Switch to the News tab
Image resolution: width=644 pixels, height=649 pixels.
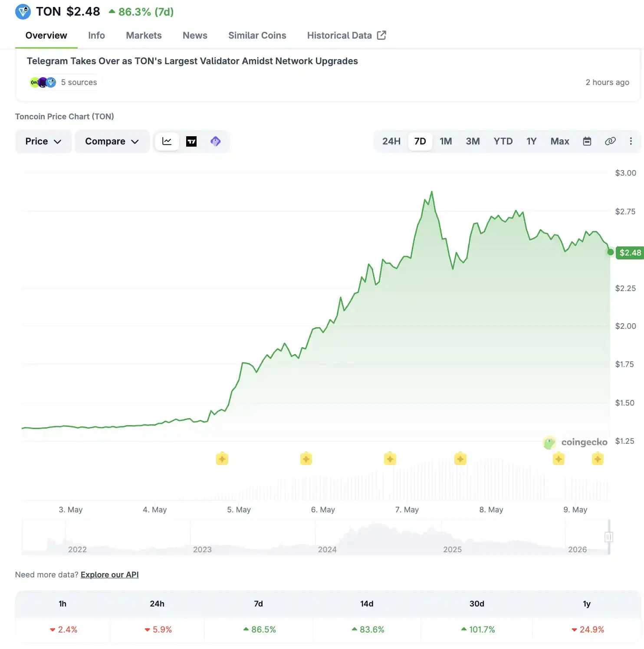point(195,36)
